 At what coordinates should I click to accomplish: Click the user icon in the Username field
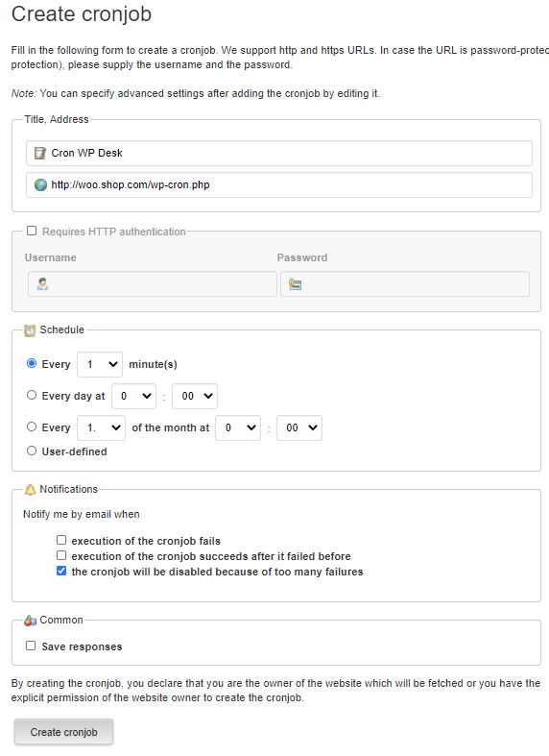[43, 284]
